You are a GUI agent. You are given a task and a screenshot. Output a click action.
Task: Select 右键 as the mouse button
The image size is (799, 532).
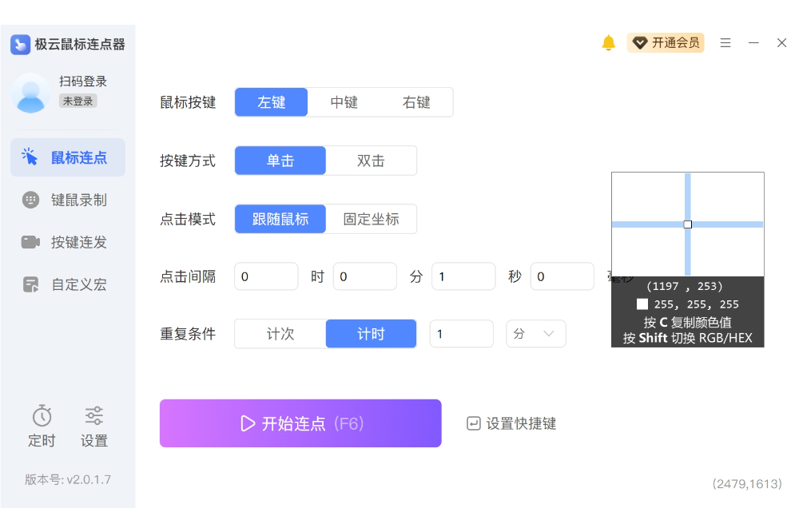(416, 102)
